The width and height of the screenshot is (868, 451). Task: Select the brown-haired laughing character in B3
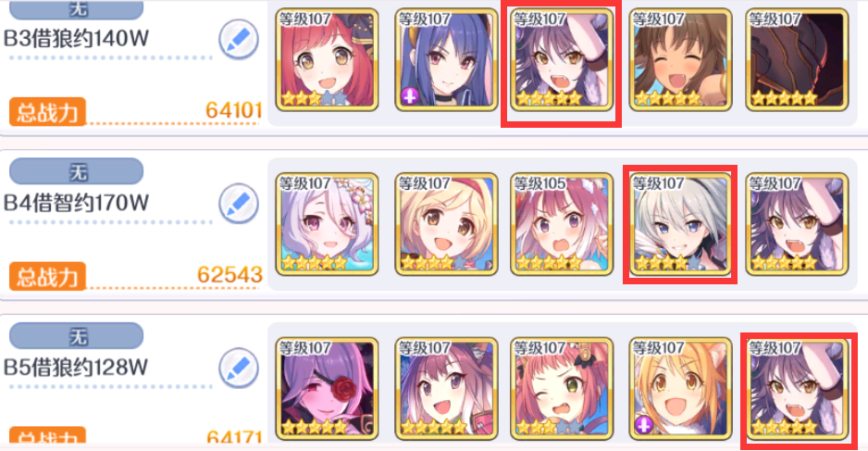tap(680, 60)
